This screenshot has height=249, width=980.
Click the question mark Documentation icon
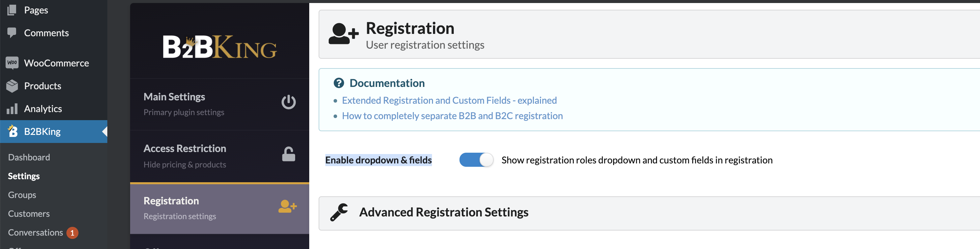click(x=339, y=83)
